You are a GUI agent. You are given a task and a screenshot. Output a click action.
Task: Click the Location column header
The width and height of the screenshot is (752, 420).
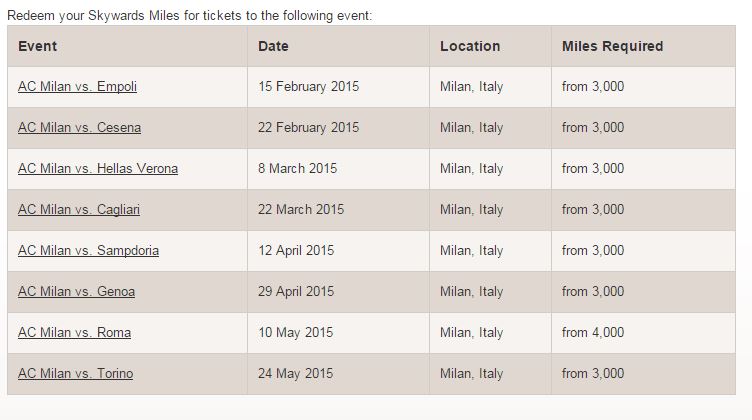coord(470,46)
